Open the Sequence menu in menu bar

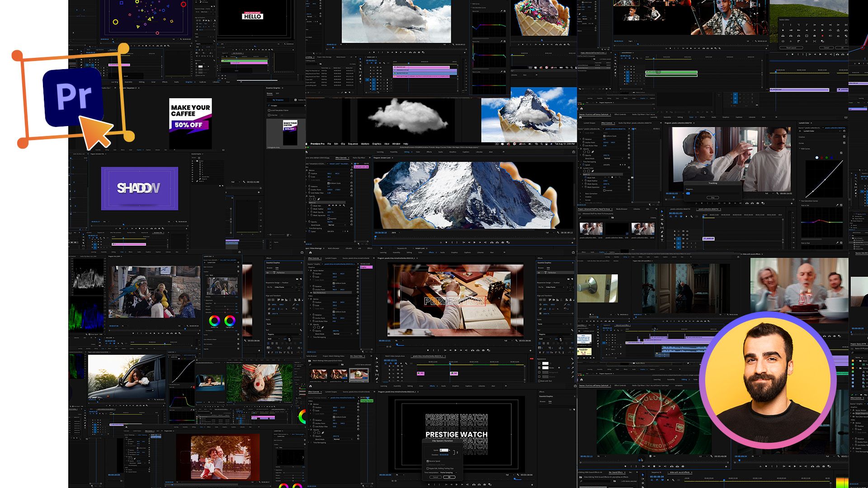[x=353, y=144]
